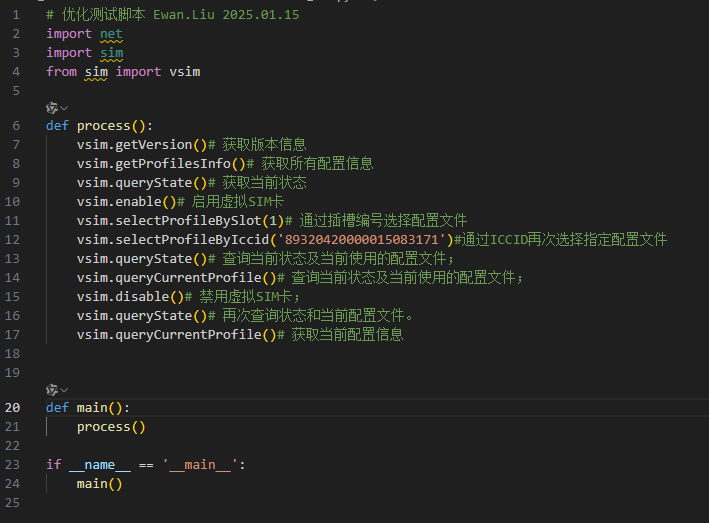Click the AI assistant icon above main function
709x523 pixels.
(x=51, y=389)
